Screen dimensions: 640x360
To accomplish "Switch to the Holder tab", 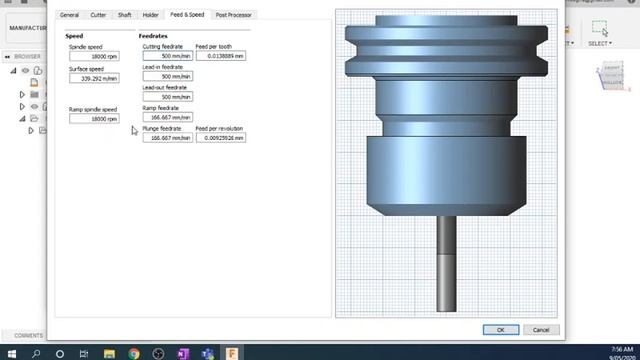I will coord(150,15).
